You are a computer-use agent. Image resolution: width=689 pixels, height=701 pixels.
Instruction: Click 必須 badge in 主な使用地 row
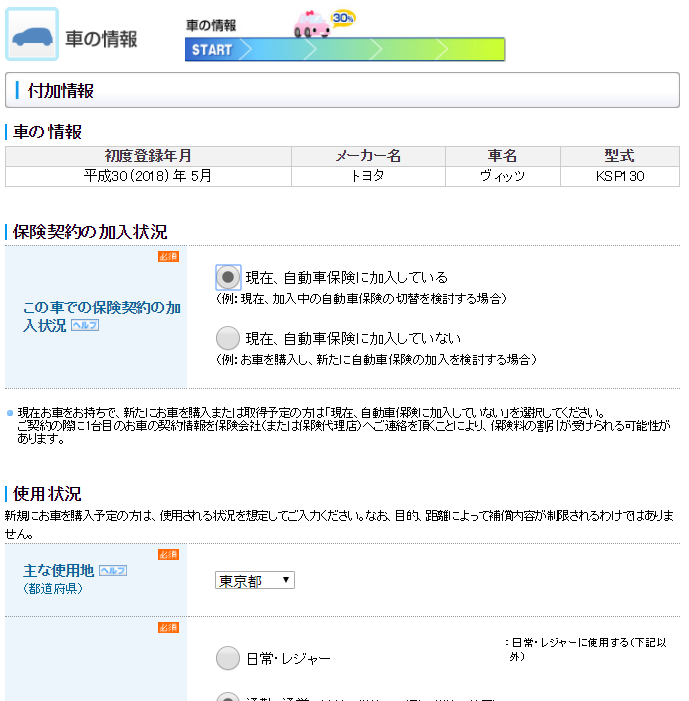pyautogui.click(x=168, y=554)
